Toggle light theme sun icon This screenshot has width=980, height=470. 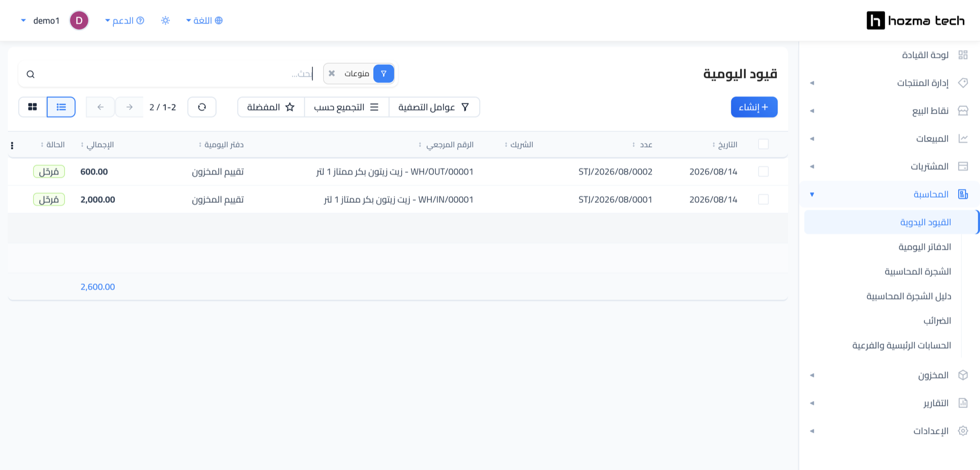click(165, 20)
